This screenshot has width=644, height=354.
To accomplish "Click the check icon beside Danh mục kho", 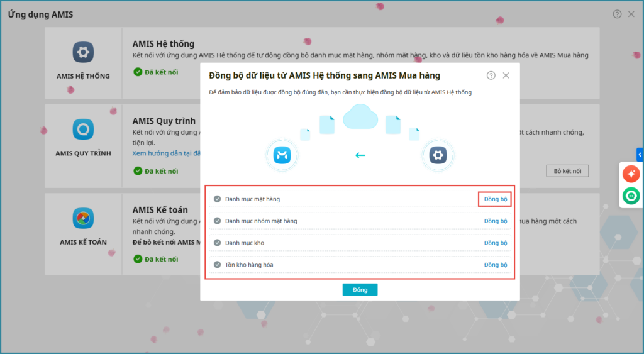I will coord(217,243).
